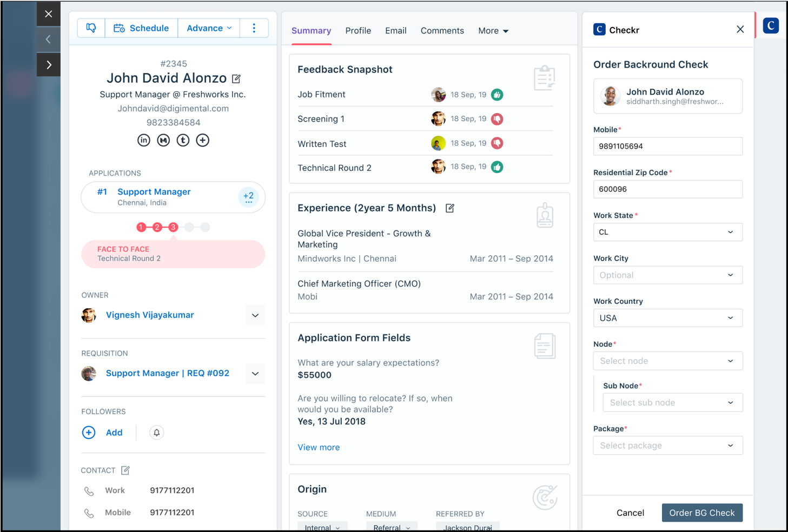788x532 pixels.
Task: Go to the next candidate with right arrow
Action: pyautogui.click(x=49, y=65)
